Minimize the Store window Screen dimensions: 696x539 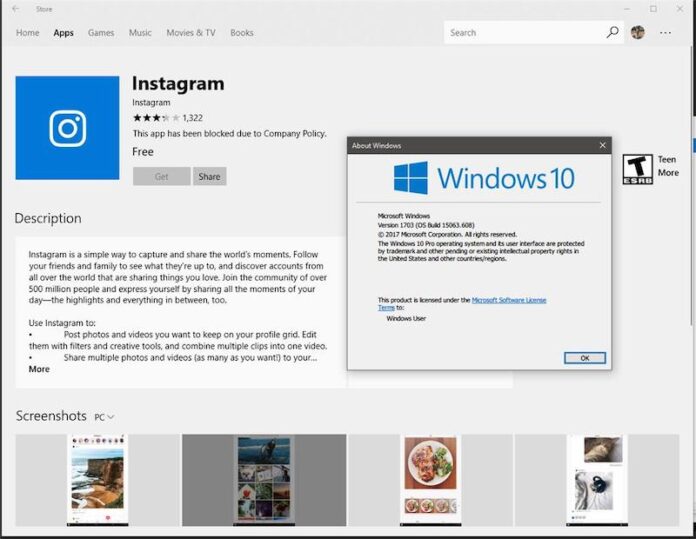click(x=627, y=8)
